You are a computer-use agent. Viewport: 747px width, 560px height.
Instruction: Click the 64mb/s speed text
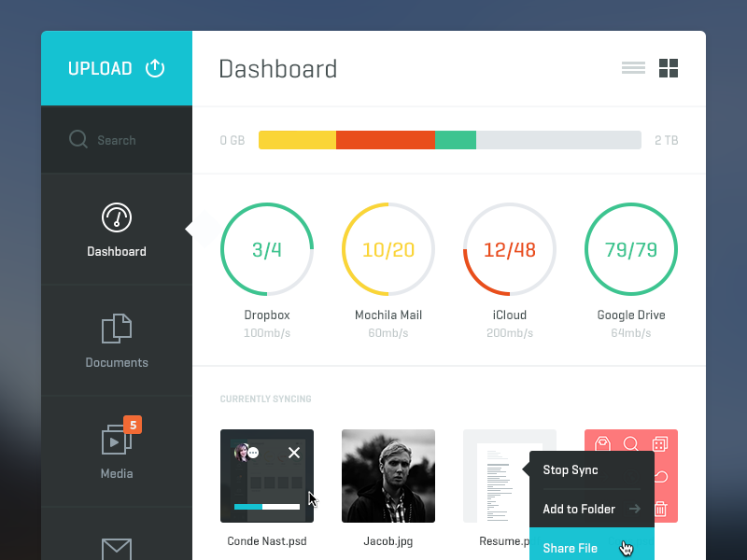click(631, 333)
